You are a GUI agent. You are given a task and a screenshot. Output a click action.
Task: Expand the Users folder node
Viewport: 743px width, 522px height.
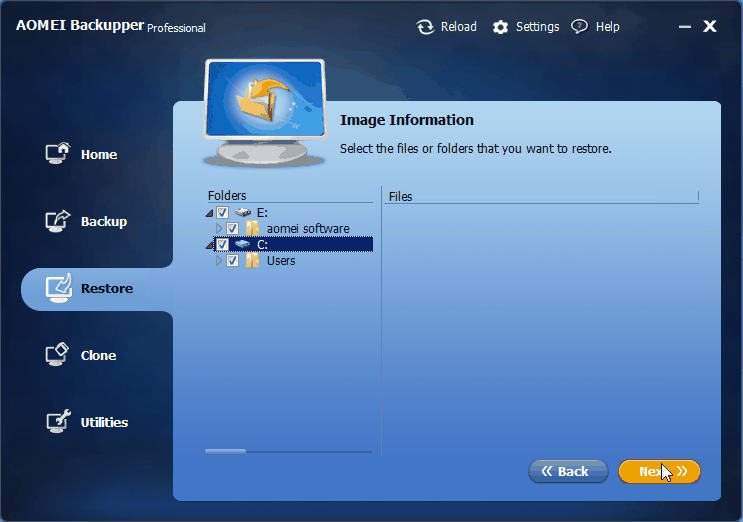tap(218, 261)
